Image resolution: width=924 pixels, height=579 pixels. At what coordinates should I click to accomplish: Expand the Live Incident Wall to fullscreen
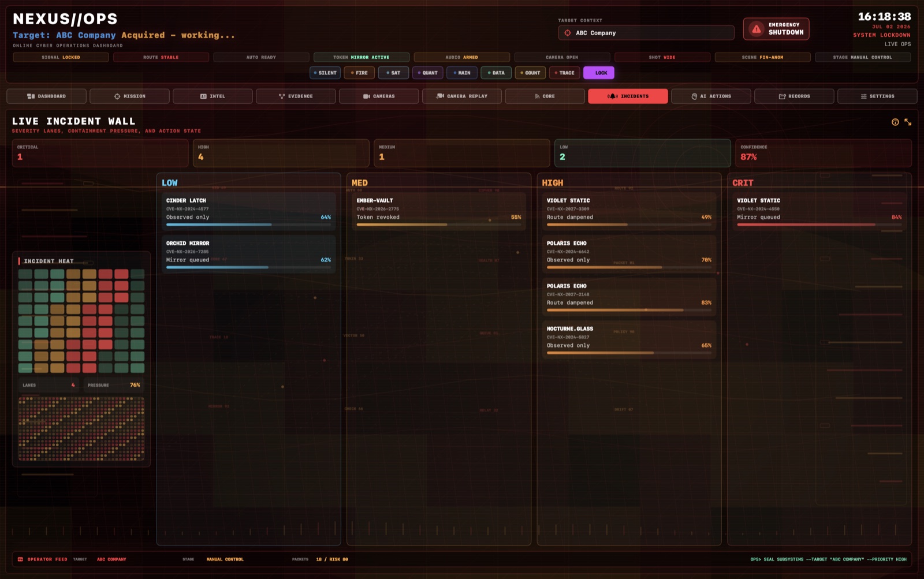click(908, 122)
